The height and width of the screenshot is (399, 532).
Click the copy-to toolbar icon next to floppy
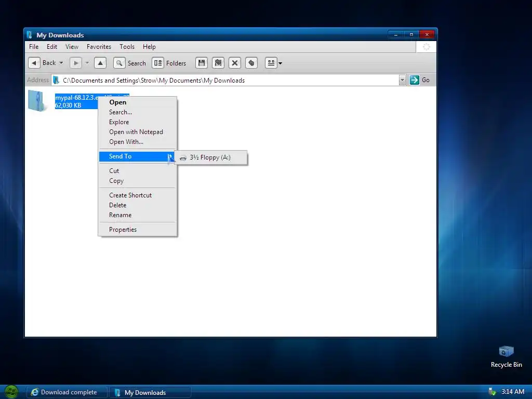coord(218,63)
